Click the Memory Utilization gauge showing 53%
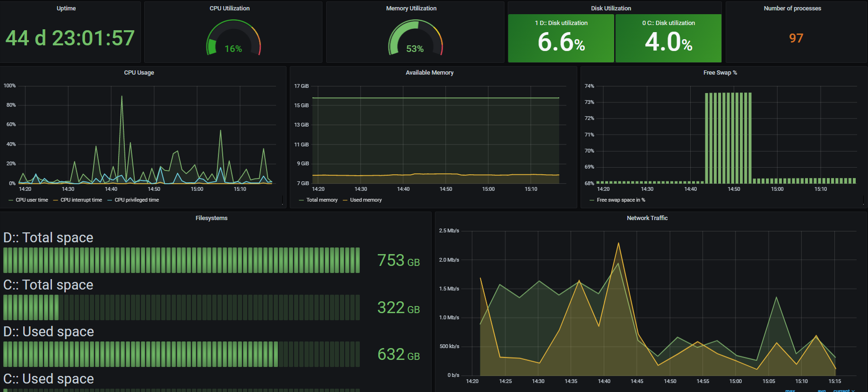 (x=415, y=39)
